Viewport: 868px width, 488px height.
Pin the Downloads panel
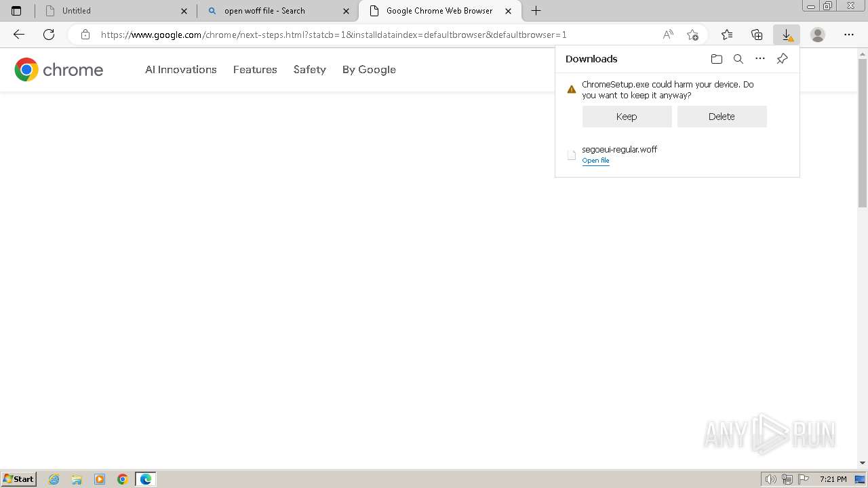[782, 59]
